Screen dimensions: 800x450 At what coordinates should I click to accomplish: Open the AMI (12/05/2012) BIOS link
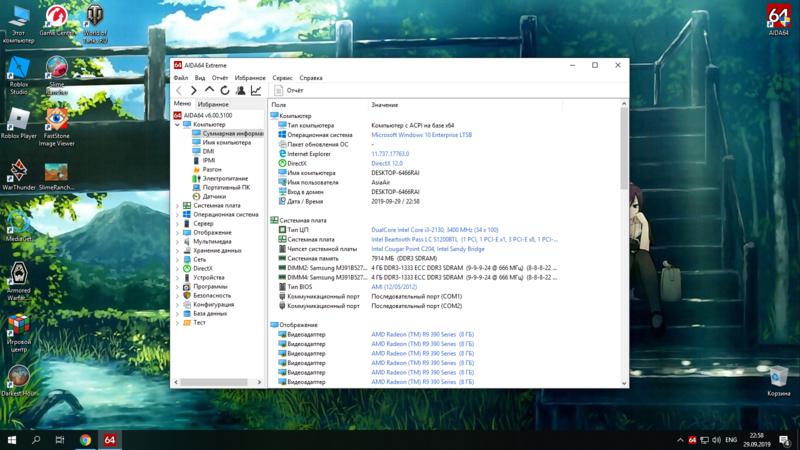(394, 287)
